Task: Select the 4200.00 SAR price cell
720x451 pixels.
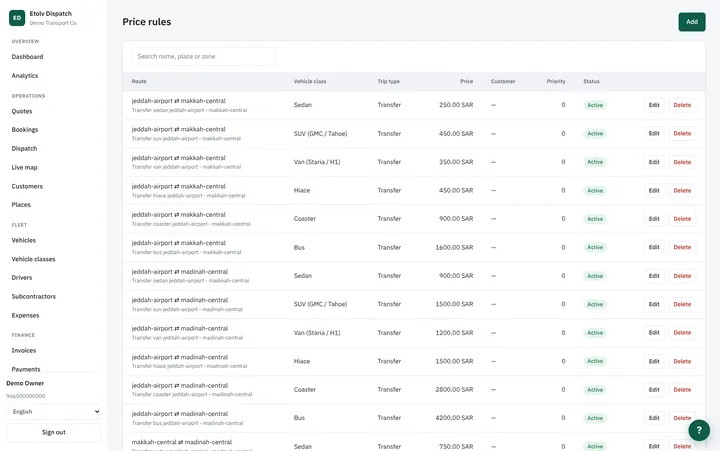Action: pos(454,418)
